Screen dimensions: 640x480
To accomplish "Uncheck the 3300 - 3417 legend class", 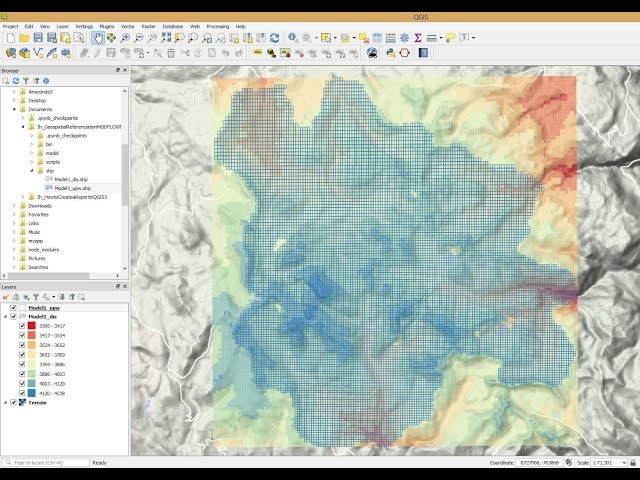I will (22, 326).
